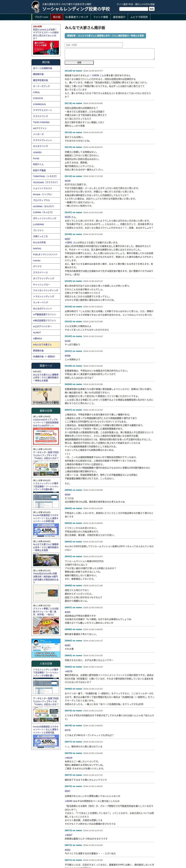The width and height of the screenshot is (186, 868).
Task: Open the 関連記事 業務停止命令 blue button
Action: (105, 35)
